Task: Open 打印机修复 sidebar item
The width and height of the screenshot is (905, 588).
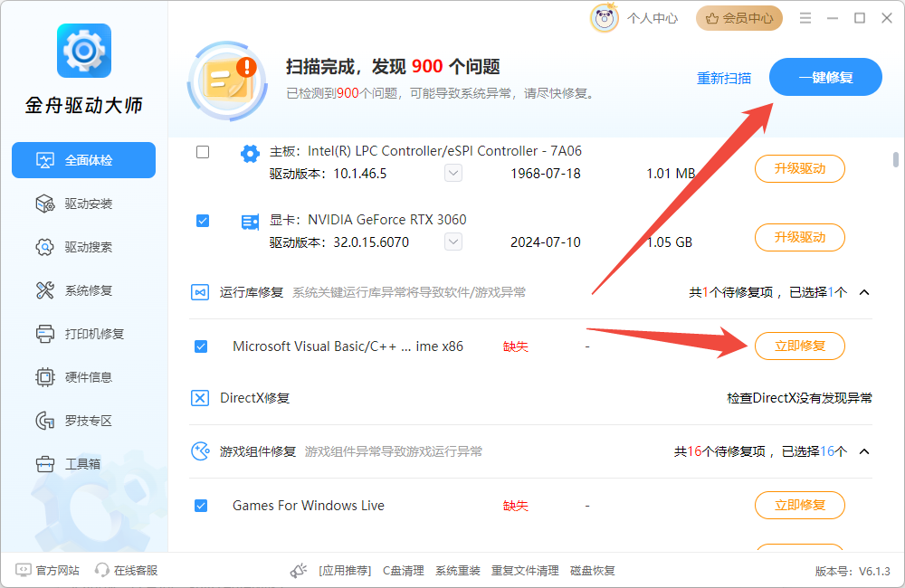Action: tap(83, 334)
